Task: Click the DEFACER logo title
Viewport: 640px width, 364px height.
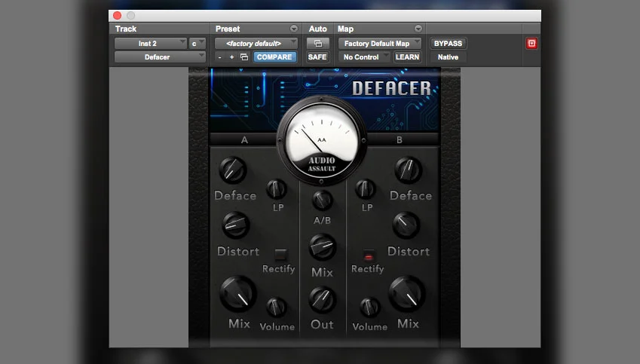Action: 391,89
